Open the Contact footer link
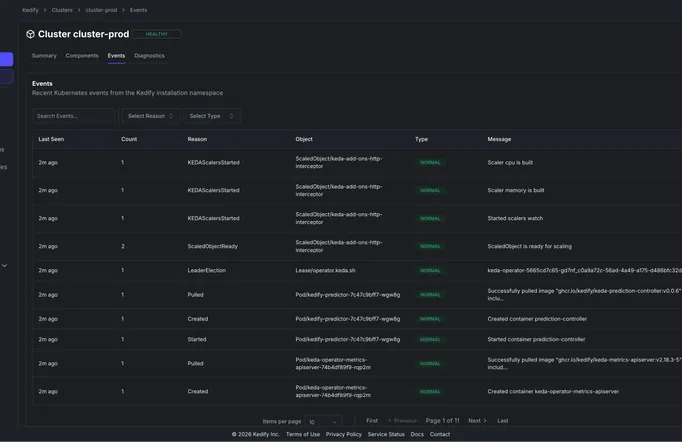This screenshot has width=682, height=442. 440,434
